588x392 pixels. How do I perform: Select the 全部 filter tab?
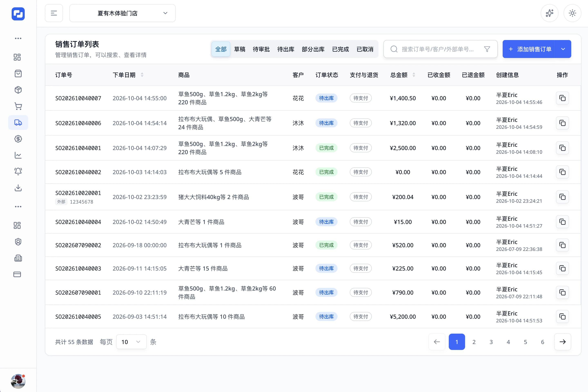pyautogui.click(x=221, y=49)
